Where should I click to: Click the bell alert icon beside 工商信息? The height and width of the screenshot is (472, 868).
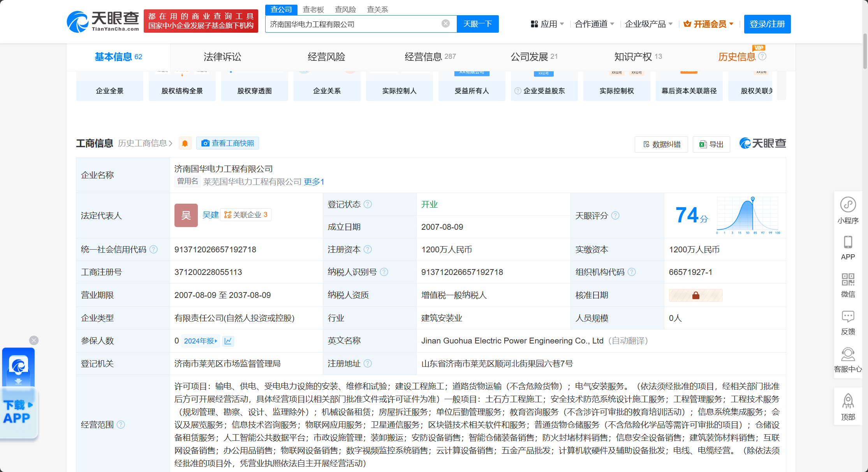(x=185, y=144)
